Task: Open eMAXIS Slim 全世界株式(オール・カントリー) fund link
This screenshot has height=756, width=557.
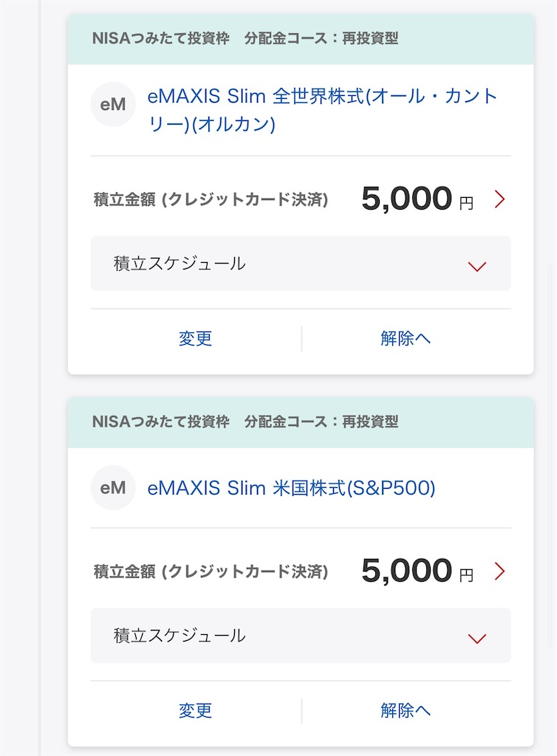Action: point(322,110)
